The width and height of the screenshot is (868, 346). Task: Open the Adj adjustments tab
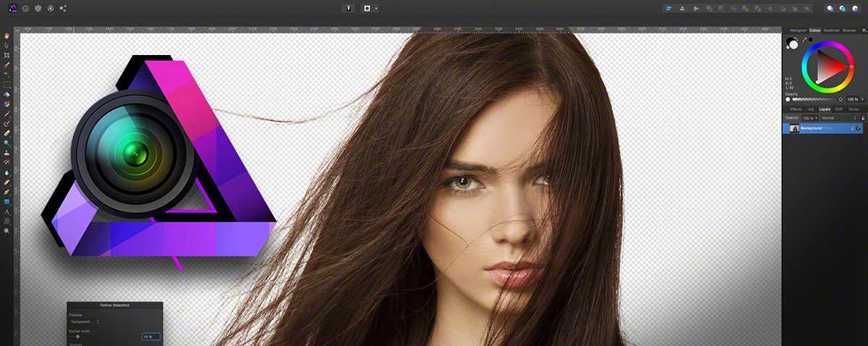point(811,109)
